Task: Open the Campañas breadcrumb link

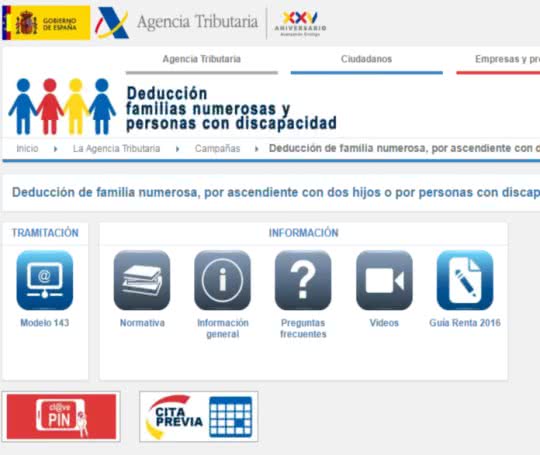Action: pyautogui.click(x=217, y=148)
